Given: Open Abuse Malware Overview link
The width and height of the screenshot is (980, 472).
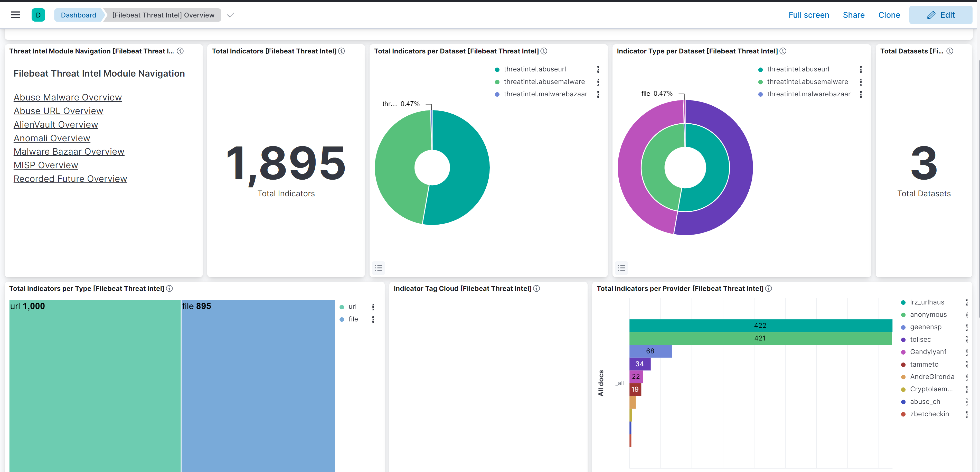Looking at the screenshot, I should click(x=68, y=97).
